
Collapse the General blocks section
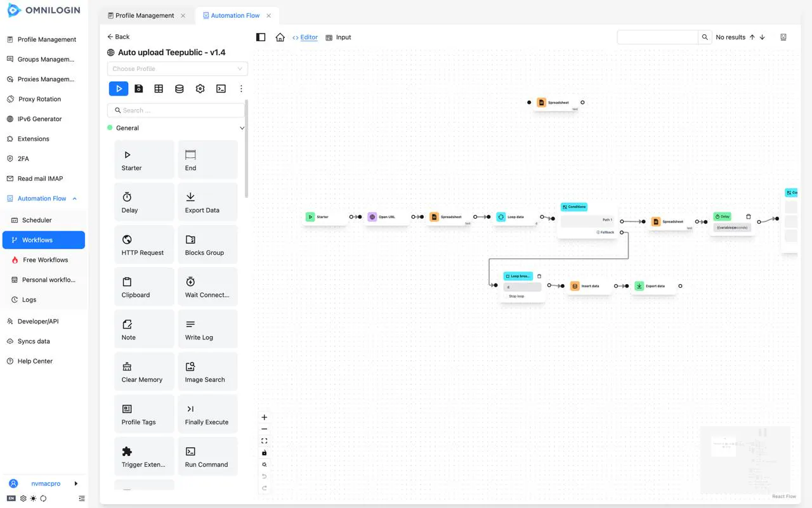(x=242, y=128)
